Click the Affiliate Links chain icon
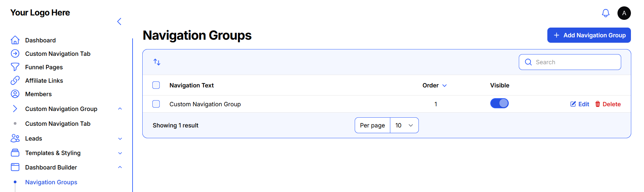The width and height of the screenshot is (644, 192). coord(15,81)
